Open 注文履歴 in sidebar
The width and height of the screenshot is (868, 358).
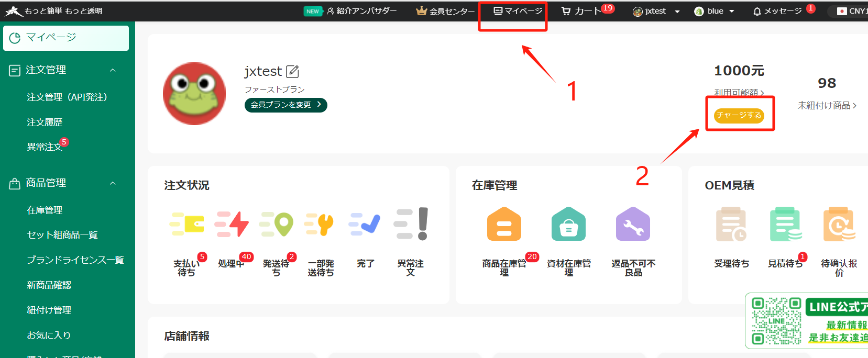coord(45,122)
